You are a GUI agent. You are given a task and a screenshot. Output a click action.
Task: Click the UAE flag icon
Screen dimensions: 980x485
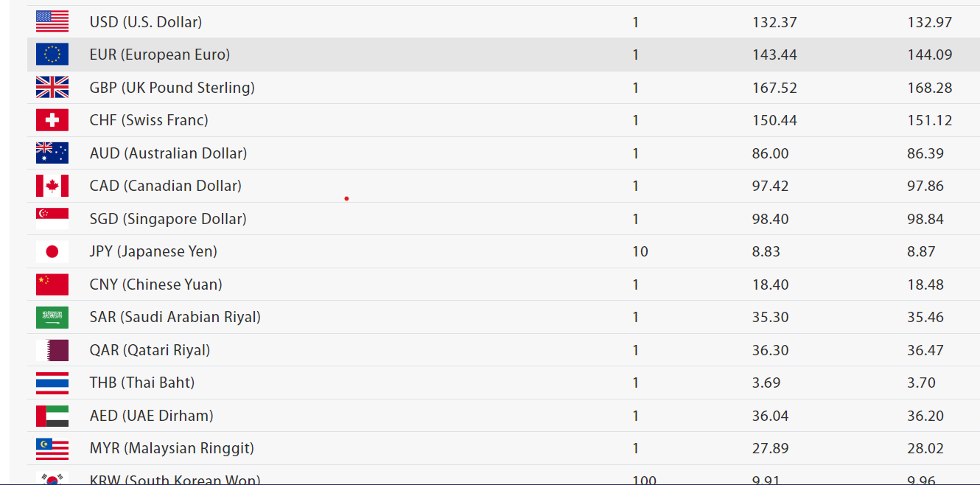(x=52, y=416)
